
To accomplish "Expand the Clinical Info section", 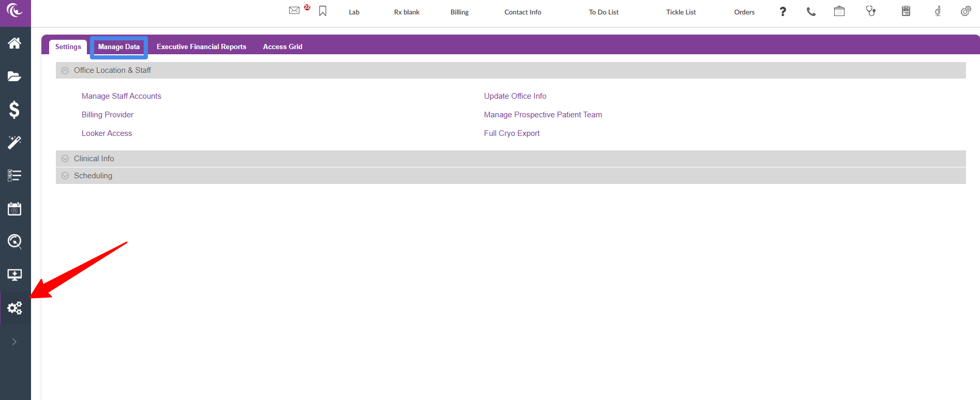I will pos(510,159).
